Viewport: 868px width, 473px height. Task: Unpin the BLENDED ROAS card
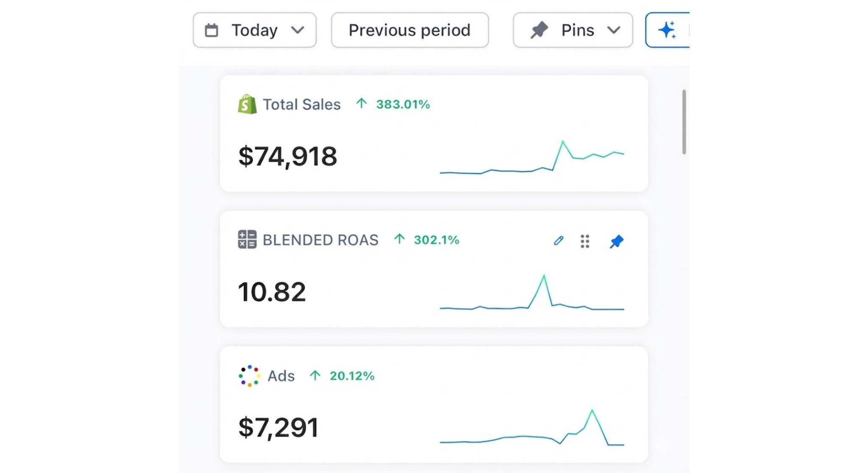point(616,241)
